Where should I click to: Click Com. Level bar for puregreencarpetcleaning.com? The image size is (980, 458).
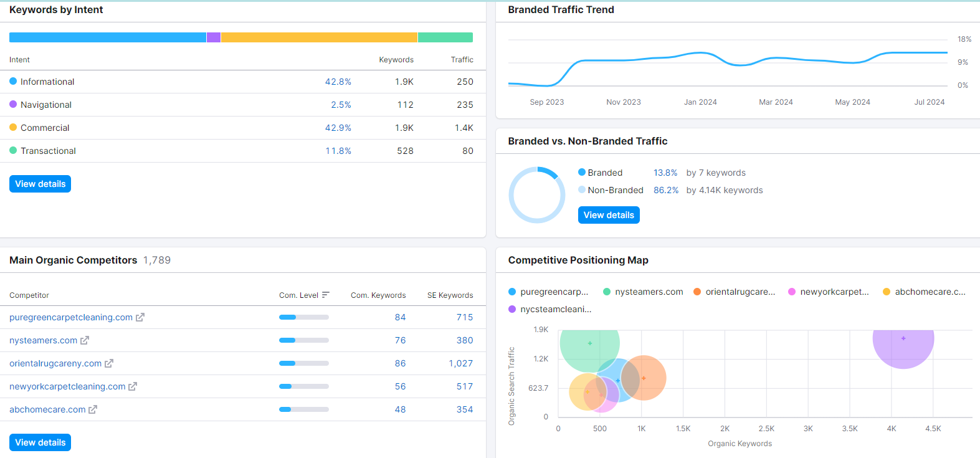click(x=304, y=317)
